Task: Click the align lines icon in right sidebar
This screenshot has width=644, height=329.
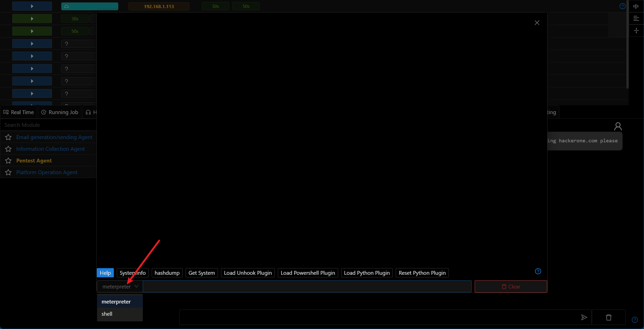Action: coord(636,18)
